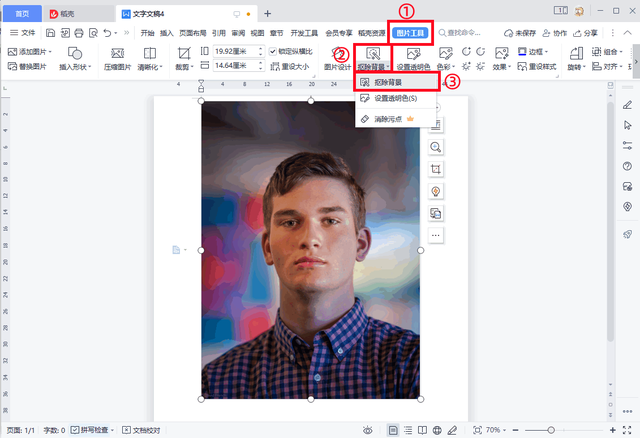Click the Collaborate (协作) button
Screen dimensions: 640x438
click(554, 33)
